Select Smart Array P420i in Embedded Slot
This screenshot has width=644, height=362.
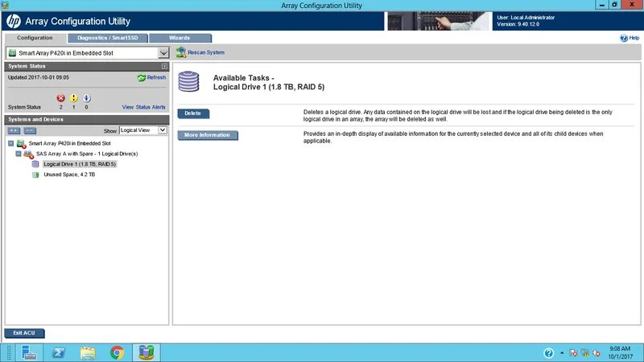click(70, 143)
